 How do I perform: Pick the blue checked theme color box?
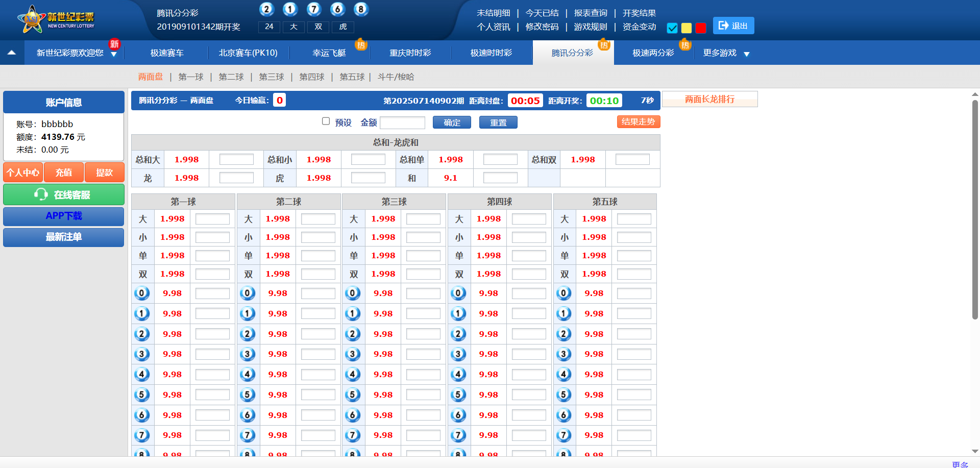click(x=672, y=28)
